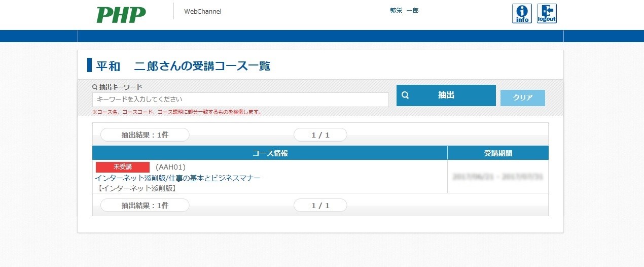The height and width of the screenshot is (267, 644).
Task: Open course インターネット添削版/仕事の基本とビジネスマナー
Action: coord(177,178)
